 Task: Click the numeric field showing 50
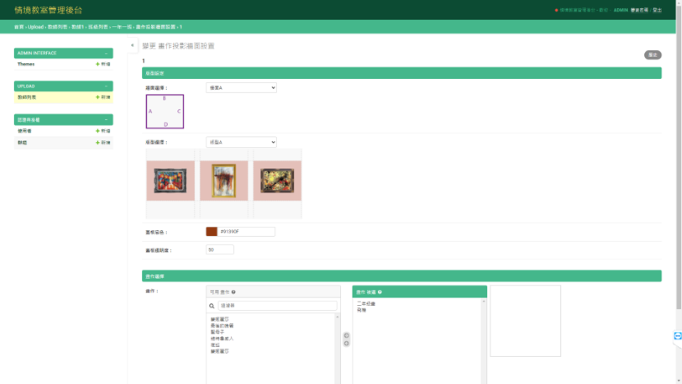[x=220, y=250]
